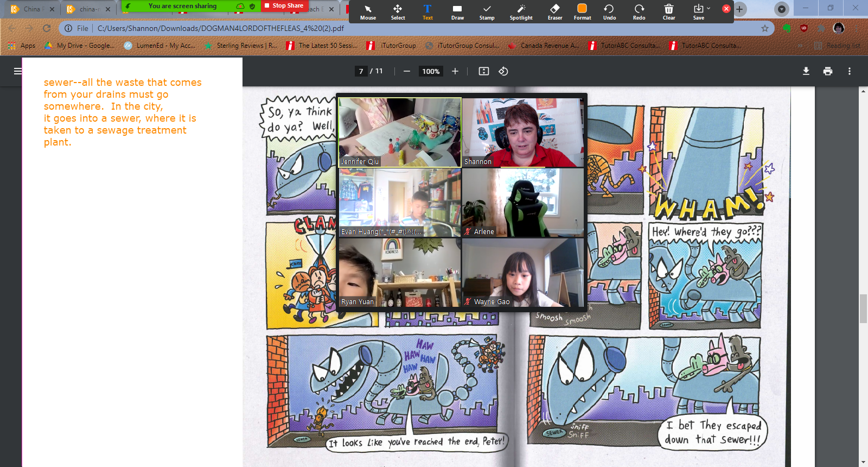Select Shannon's video tile
This screenshot has width=868, height=467.
tap(523, 132)
